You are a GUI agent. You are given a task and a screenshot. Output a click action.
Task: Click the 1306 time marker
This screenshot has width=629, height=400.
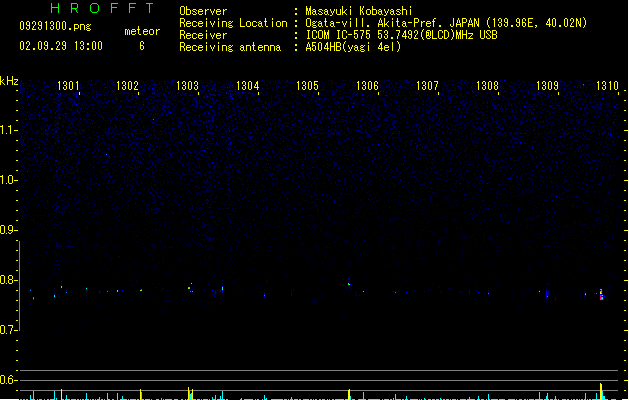367,86
